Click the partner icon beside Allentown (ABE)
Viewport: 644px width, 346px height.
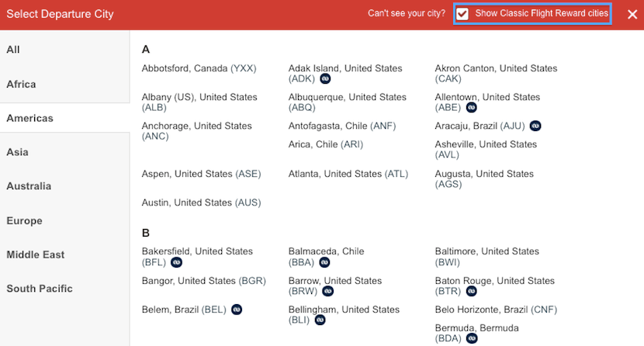coord(472,108)
